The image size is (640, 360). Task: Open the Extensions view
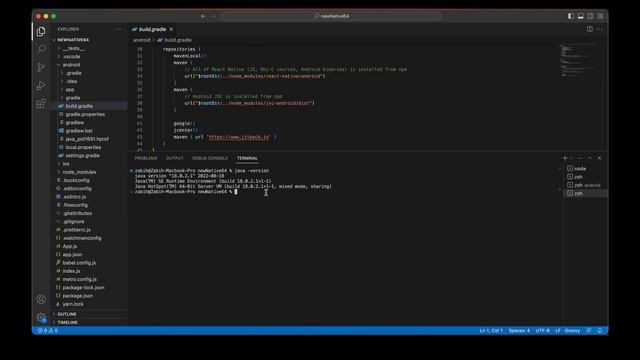tap(41, 104)
